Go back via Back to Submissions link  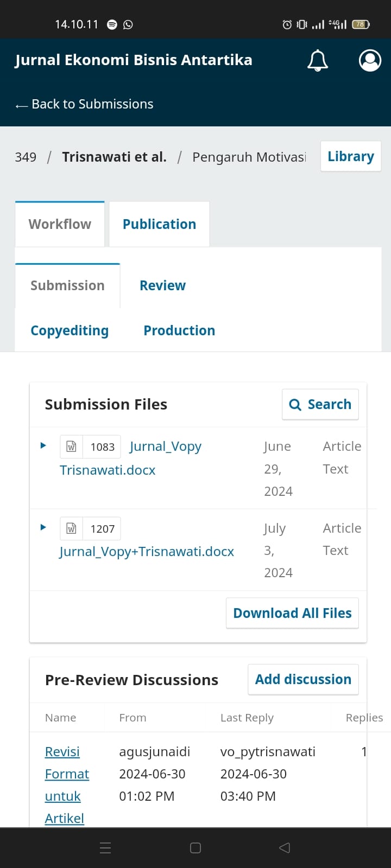pos(84,104)
